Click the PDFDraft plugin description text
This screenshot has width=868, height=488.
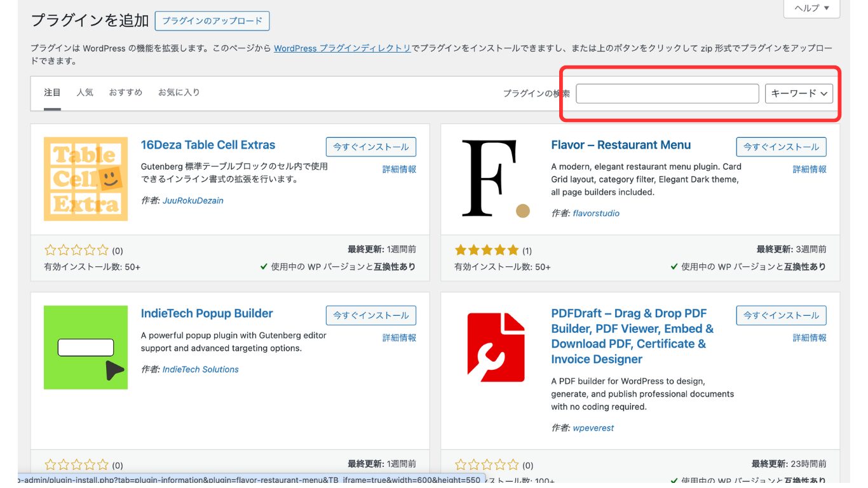[642, 394]
